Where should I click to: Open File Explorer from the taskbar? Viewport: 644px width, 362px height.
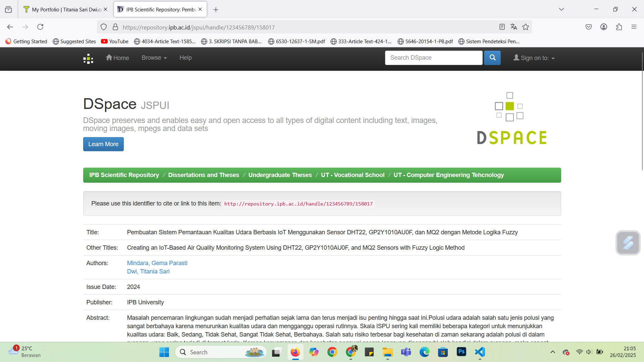point(387,352)
